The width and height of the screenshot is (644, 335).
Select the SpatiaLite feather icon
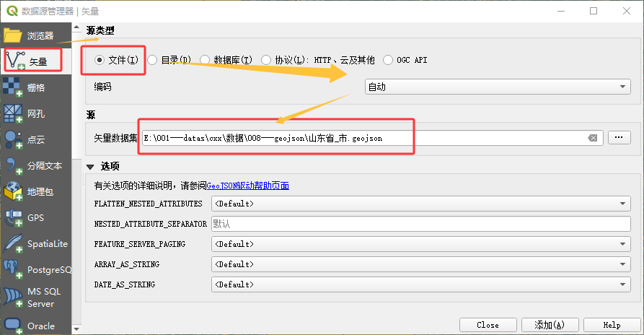coord(13,243)
